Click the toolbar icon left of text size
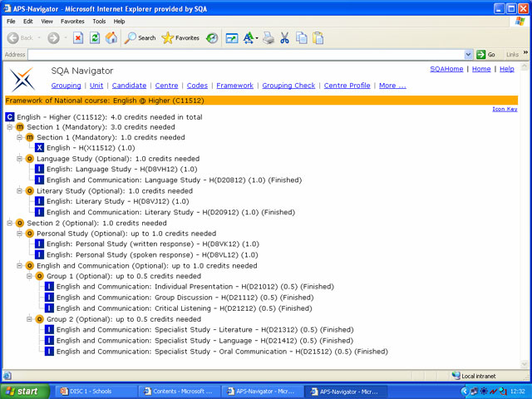The width and height of the screenshot is (532, 399). 232,38
